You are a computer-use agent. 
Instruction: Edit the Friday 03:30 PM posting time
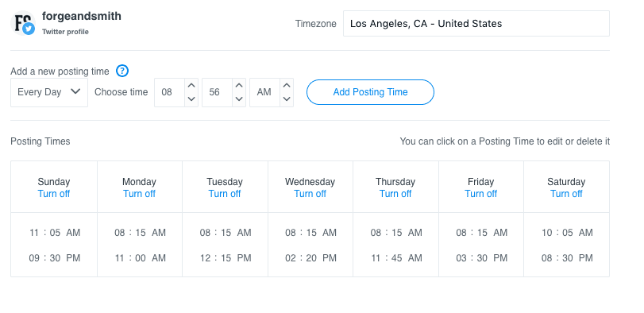click(482, 258)
